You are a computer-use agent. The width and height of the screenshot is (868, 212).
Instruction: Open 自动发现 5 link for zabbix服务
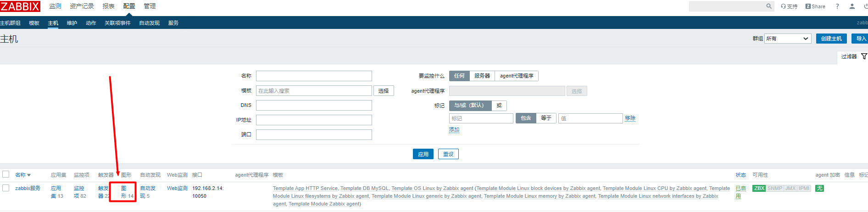(x=148, y=192)
